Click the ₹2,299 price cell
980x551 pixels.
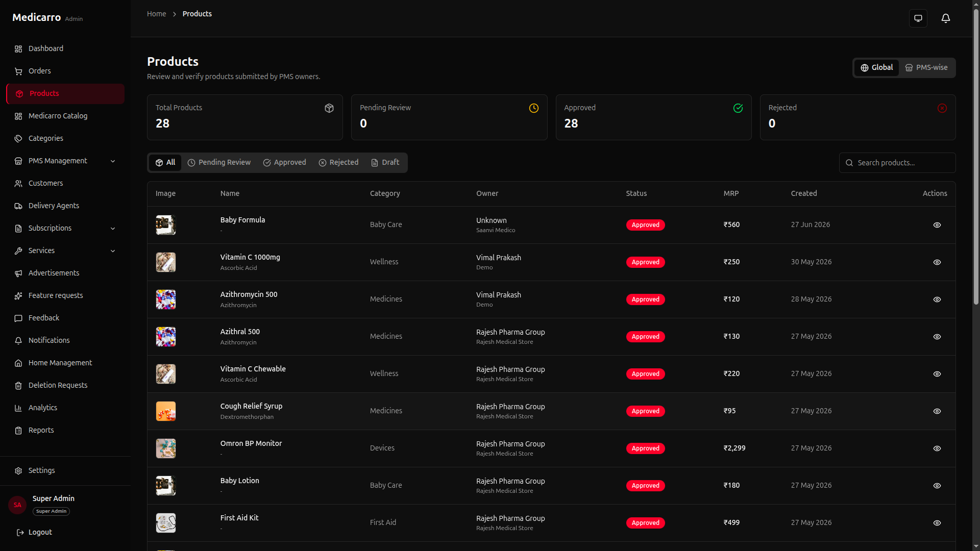click(x=734, y=448)
